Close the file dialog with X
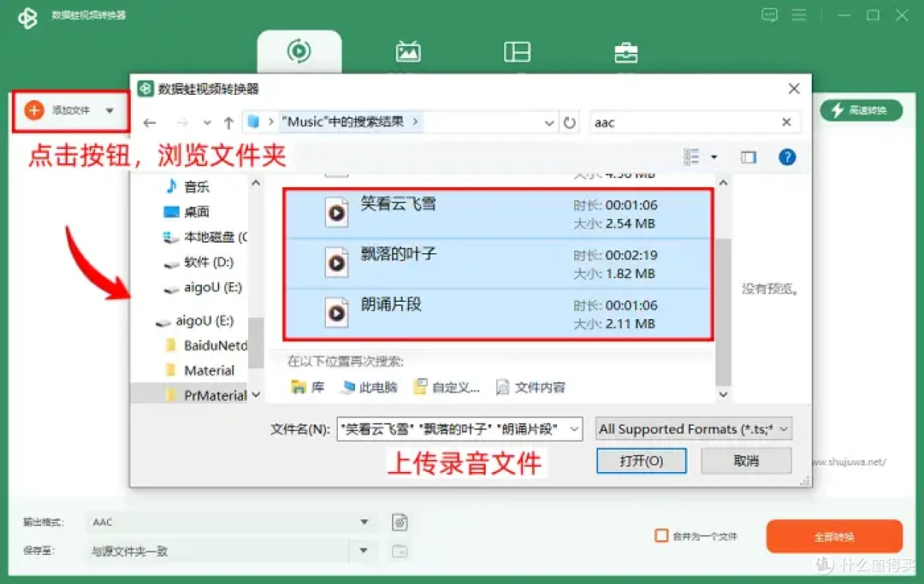This screenshot has height=584, width=924. pyautogui.click(x=794, y=89)
